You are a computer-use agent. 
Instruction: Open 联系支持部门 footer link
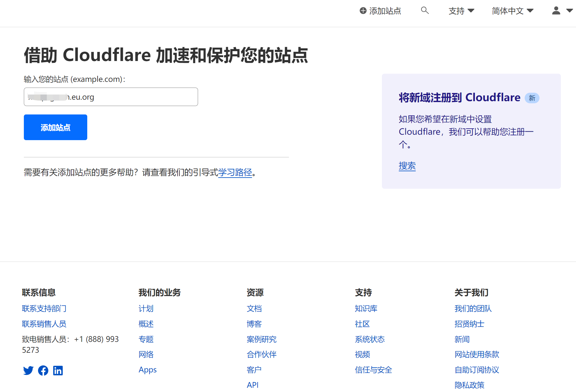click(44, 308)
